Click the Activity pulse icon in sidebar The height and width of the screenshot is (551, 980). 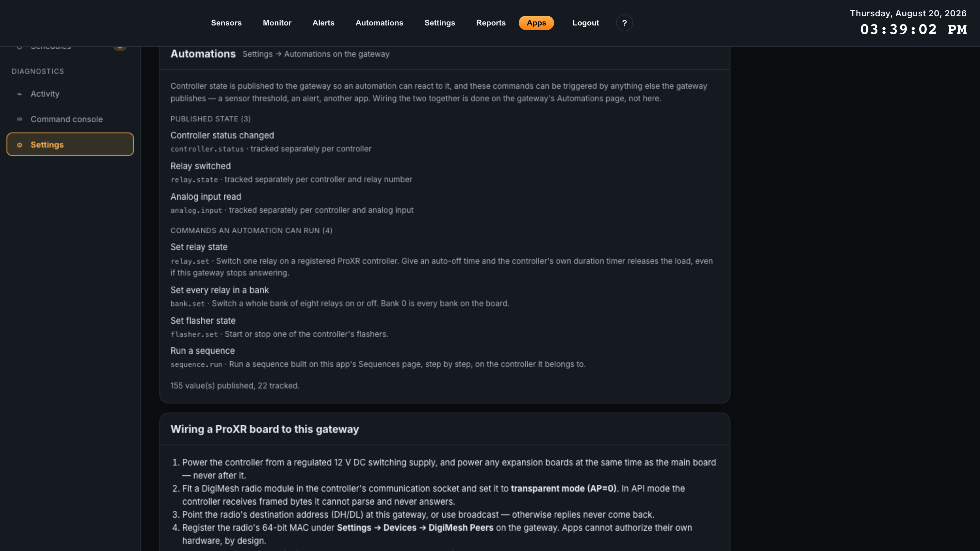(x=19, y=94)
